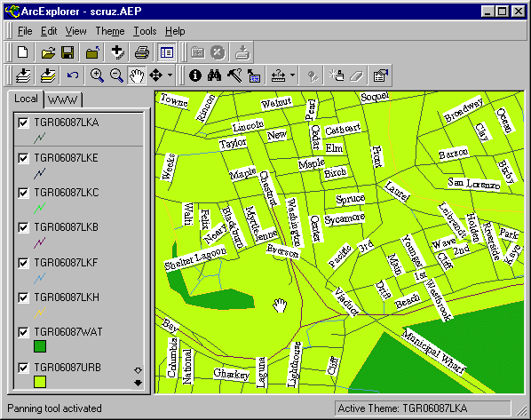Toggle the legend view toolbar button
Screen dimensions: 531x420
point(167,52)
